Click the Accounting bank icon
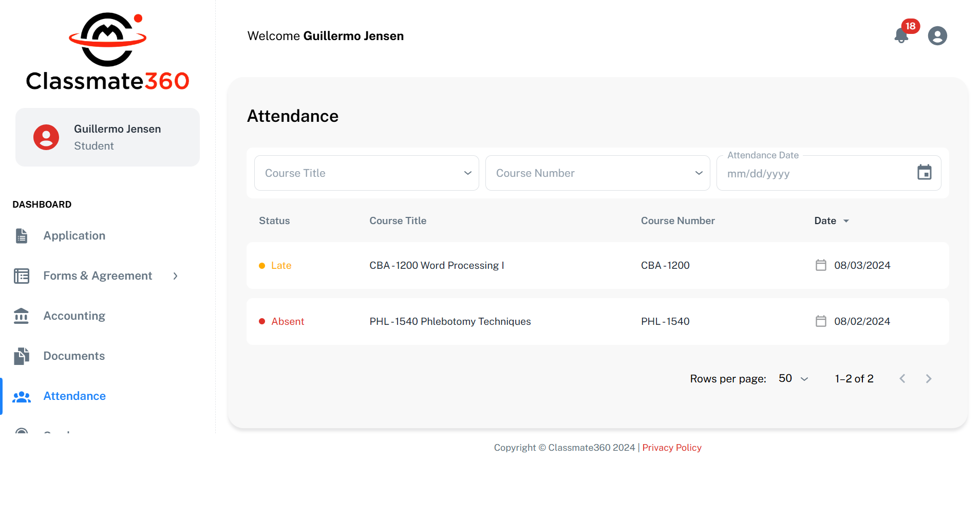980x532 pixels. 22,316
